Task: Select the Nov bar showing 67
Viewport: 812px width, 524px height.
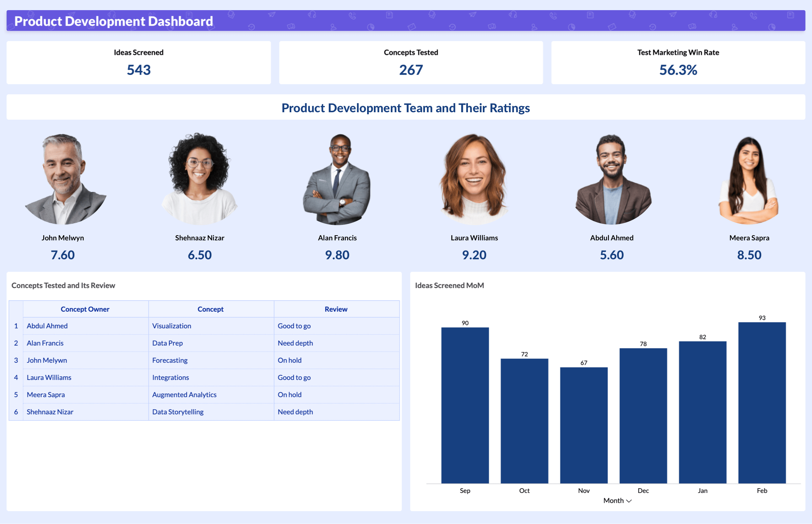Action: [584, 425]
